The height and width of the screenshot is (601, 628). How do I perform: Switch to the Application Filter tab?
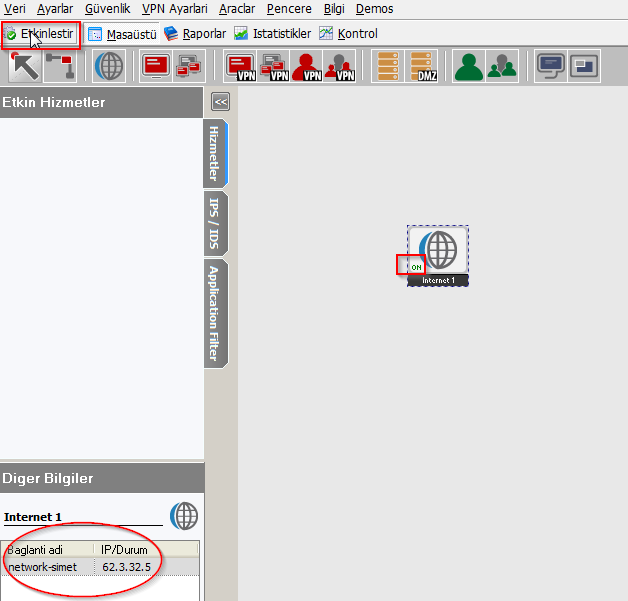215,312
